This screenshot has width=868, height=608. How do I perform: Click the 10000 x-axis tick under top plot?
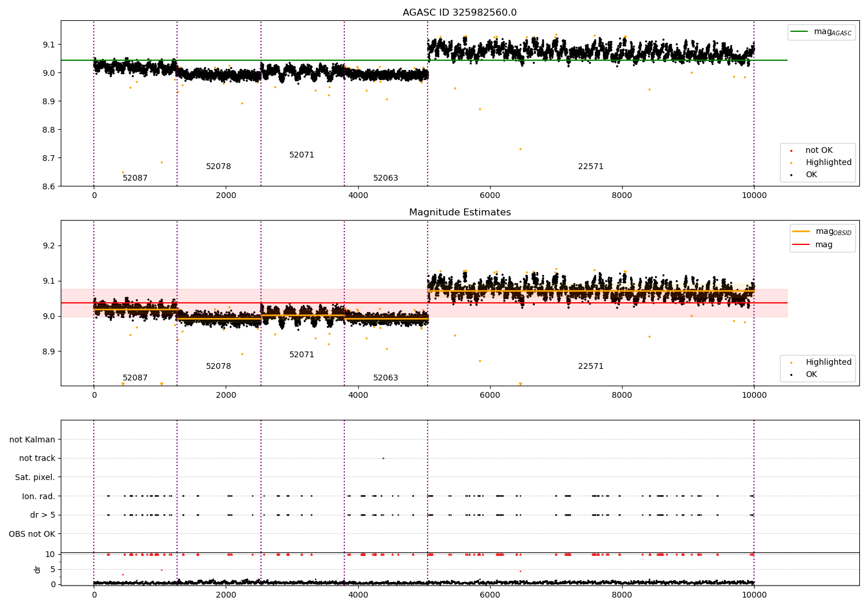click(x=754, y=196)
